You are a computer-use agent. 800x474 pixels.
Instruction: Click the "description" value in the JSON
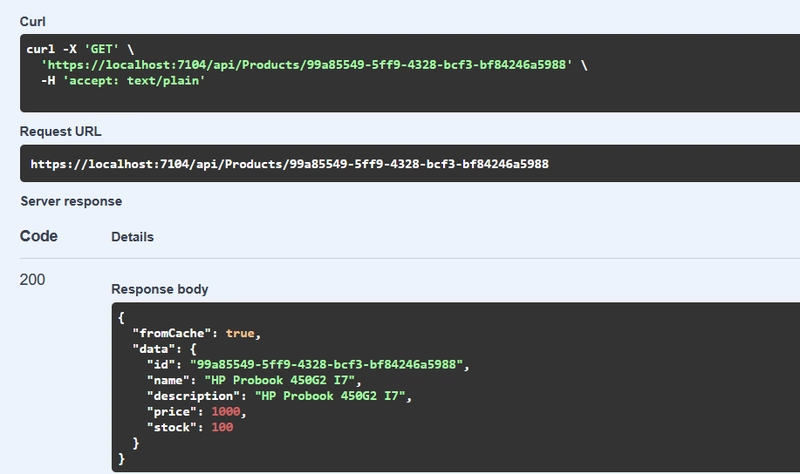[333, 397]
